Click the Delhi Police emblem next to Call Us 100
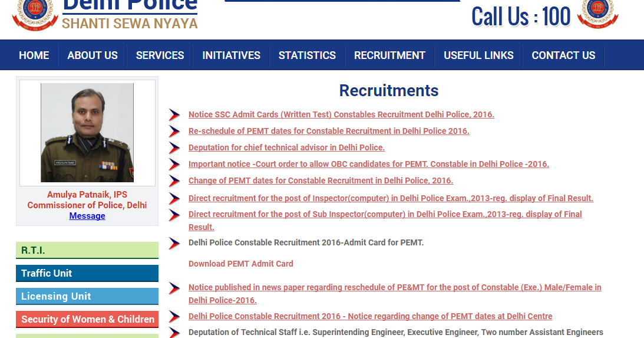 (x=597, y=14)
